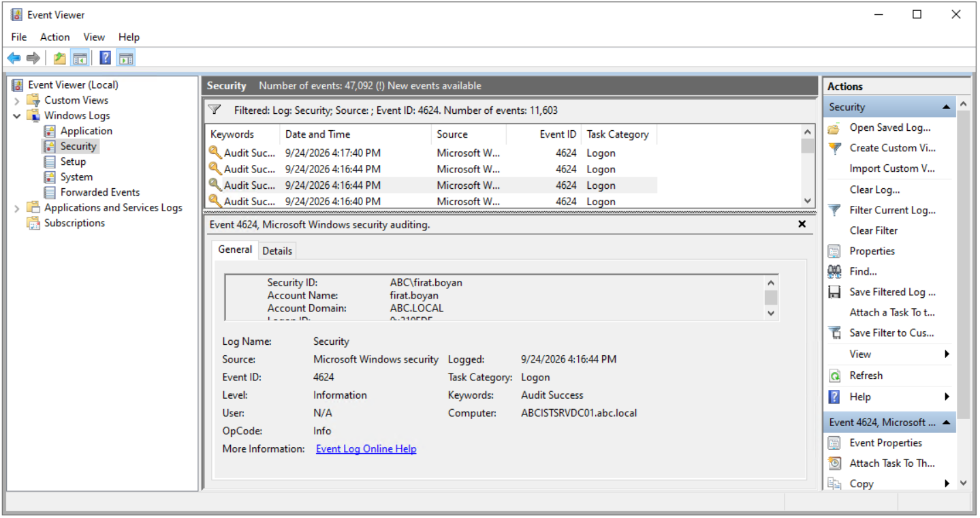Viewport: 980px width, 518px height.
Task: Click the green Refresh icon
Action: (x=834, y=376)
